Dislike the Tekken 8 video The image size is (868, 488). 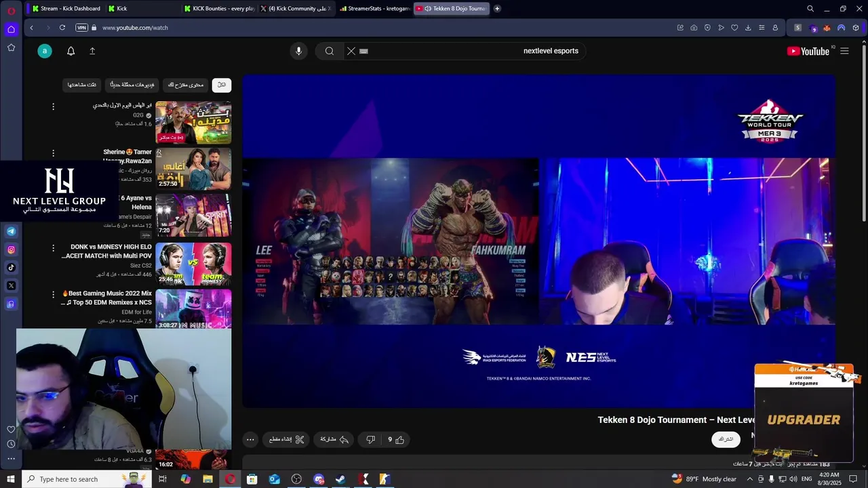tap(370, 440)
